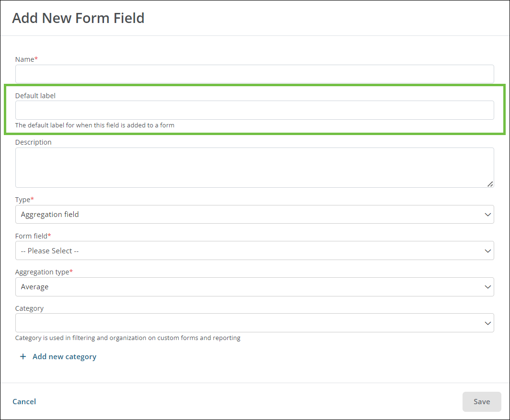The width and height of the screenshot is (510, 420).
Task: Open the Type dropdown showing Aggregation field
Action: pos(255,214)
